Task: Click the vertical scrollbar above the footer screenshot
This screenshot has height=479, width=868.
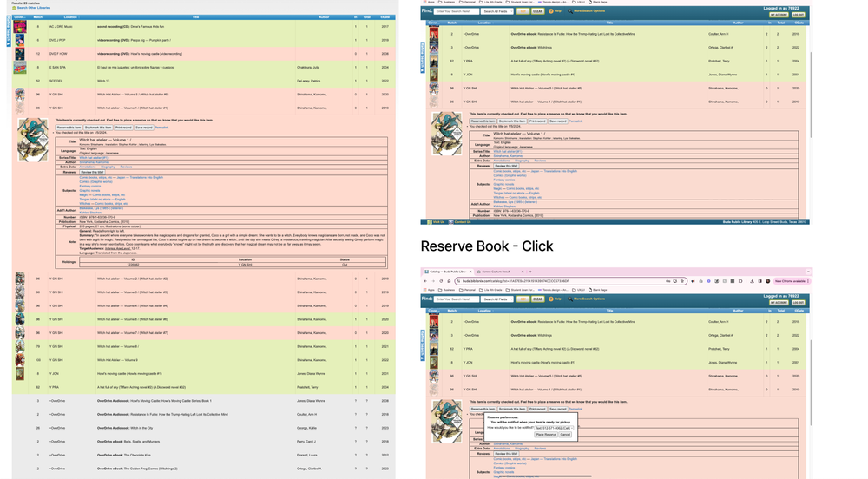Action: [x=811, y=95]
